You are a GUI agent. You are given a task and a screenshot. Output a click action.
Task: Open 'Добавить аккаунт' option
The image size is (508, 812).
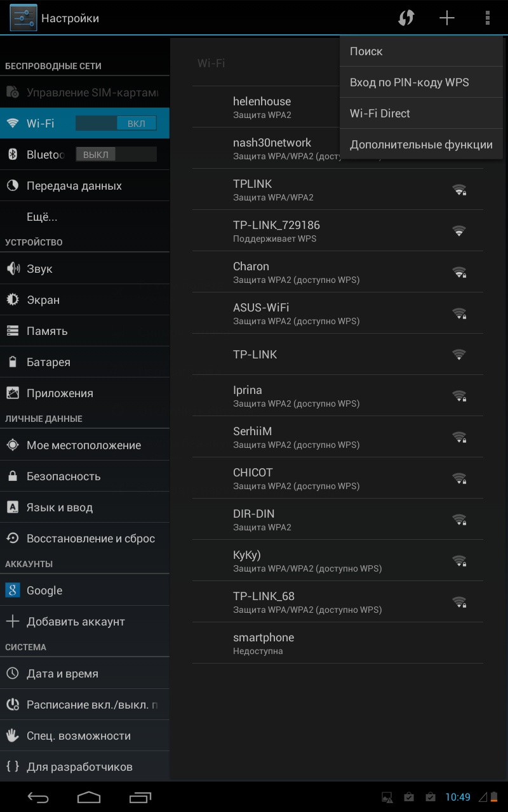click(76, 622)
